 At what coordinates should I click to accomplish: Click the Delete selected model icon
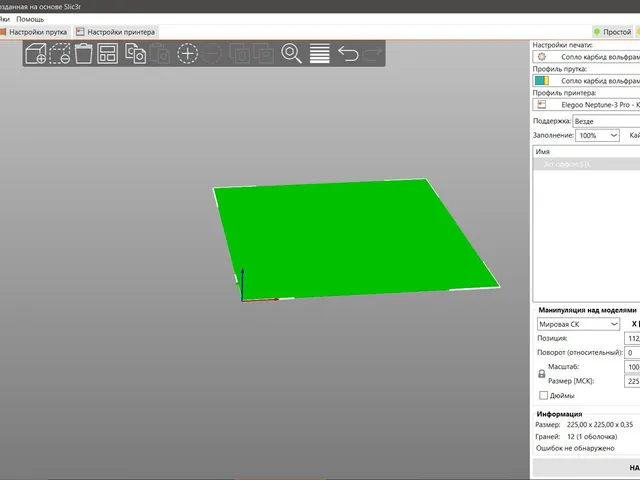[x=60, y=53]
